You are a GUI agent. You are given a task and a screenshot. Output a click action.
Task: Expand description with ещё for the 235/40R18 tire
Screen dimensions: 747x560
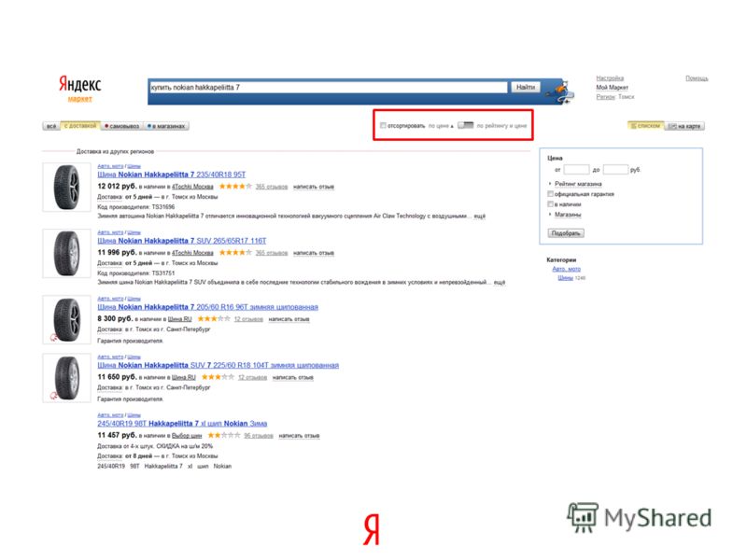pos(479,216)
